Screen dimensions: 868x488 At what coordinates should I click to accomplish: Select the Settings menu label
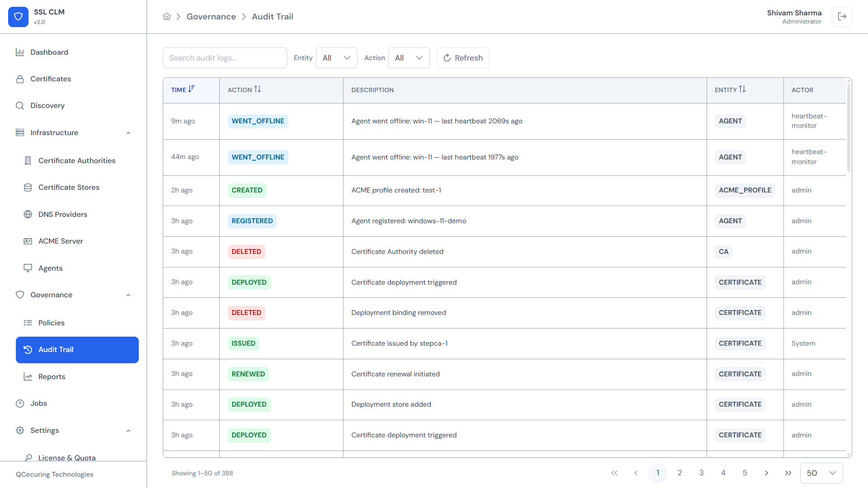[x=45, y=431]
